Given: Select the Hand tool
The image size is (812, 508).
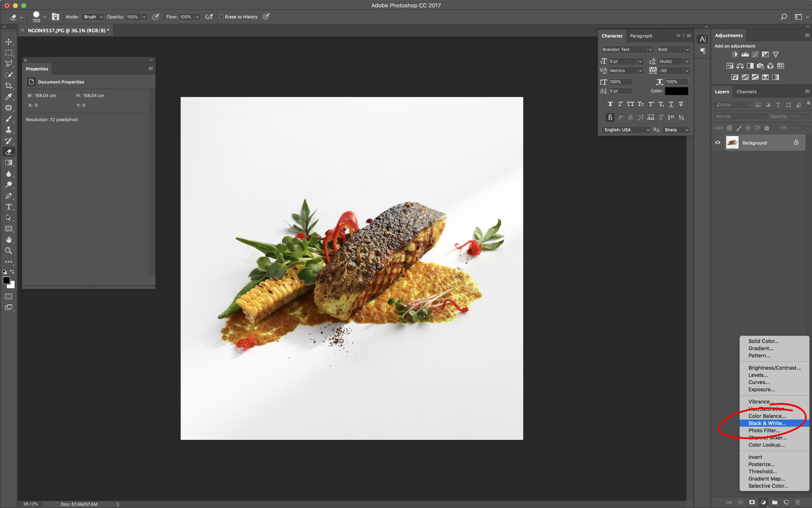Looking at the screenshot, I should tap(9, 240).
